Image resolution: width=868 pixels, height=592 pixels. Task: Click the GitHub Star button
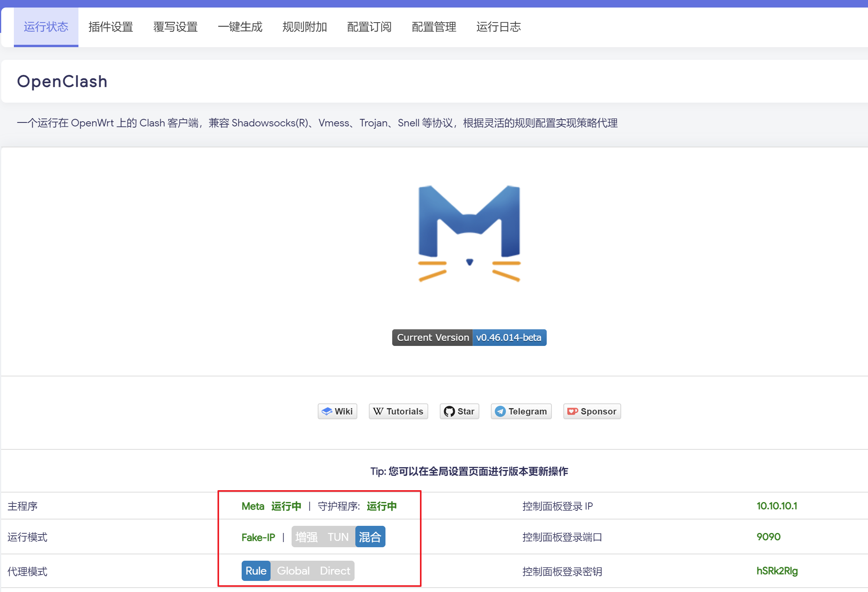(x=460, y=411)
